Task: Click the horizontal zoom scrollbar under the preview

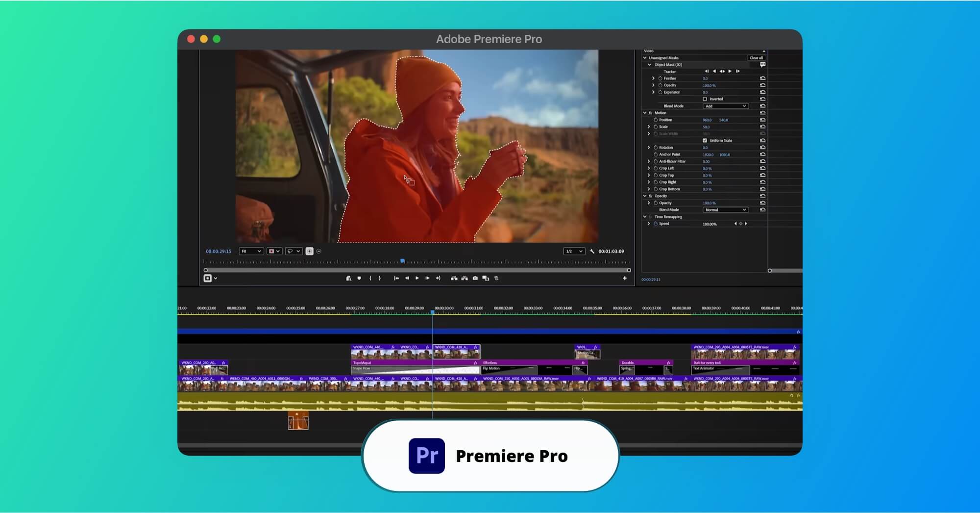Action: (x=416, y=270)
